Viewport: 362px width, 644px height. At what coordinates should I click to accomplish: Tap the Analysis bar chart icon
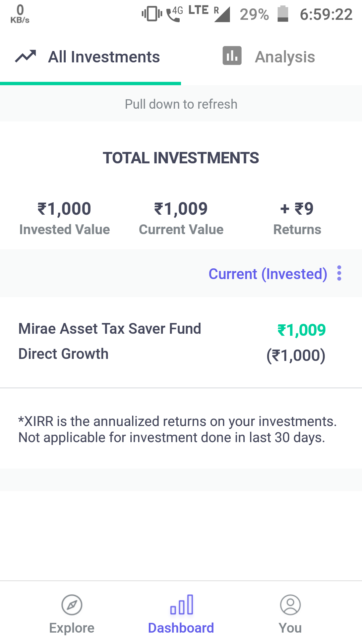click(232, 56)
